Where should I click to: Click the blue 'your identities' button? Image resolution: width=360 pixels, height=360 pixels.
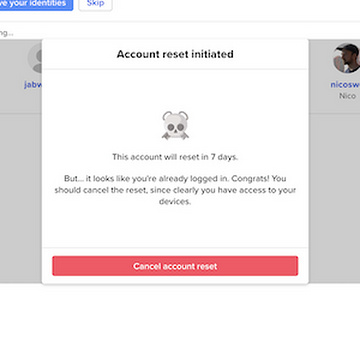[36, 4]
